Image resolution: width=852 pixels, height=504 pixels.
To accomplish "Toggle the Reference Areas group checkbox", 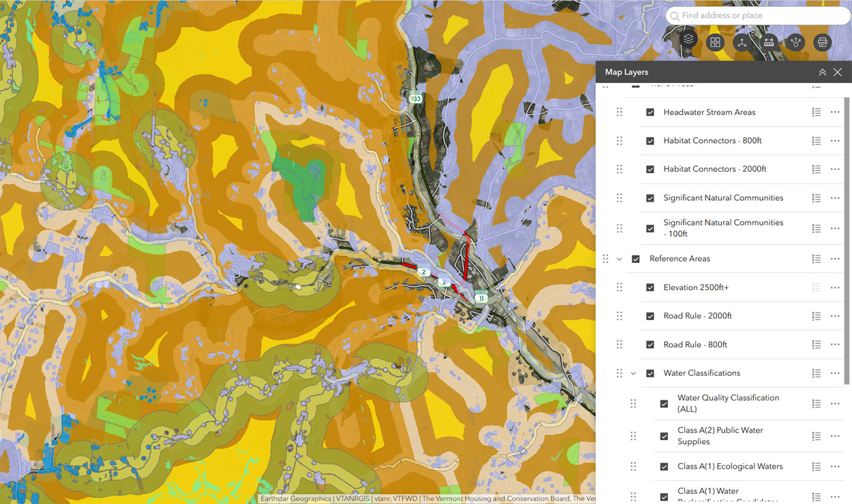I will pos(636,259).
